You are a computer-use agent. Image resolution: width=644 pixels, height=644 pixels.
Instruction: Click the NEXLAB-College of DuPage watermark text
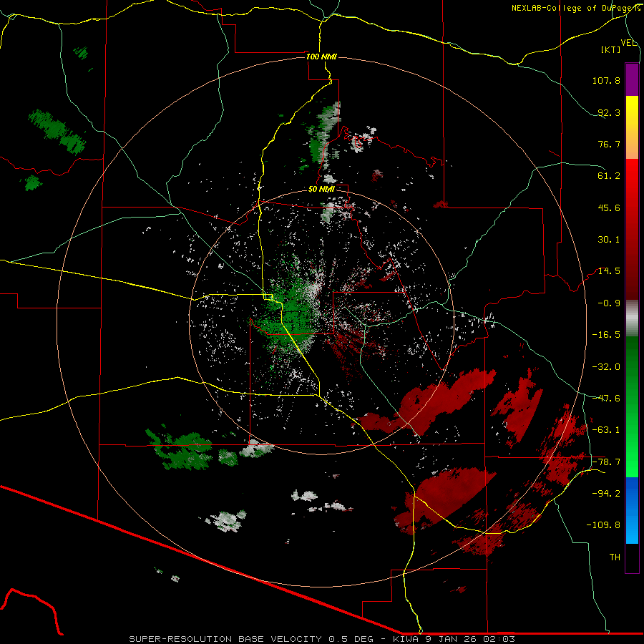click(x=575, y=8)
